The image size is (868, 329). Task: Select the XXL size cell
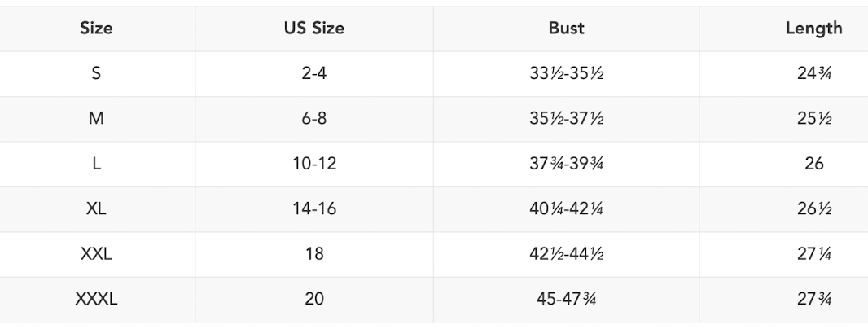97,253
